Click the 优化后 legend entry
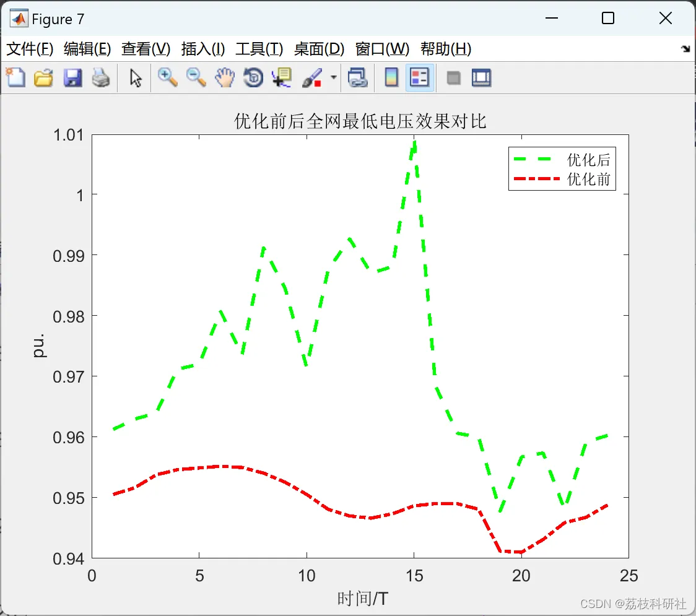The height and width of the screenshot is (616, 696). coord(588,159)
